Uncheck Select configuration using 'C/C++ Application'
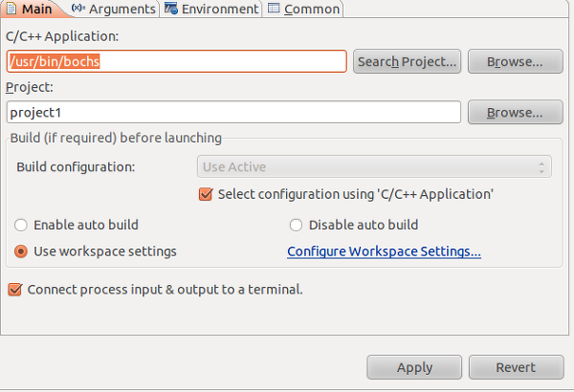 click(x=206, y=194)
